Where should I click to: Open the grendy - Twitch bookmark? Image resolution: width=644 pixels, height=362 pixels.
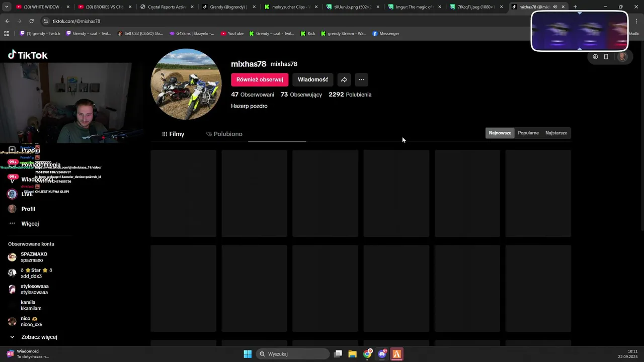coord(40,34)
